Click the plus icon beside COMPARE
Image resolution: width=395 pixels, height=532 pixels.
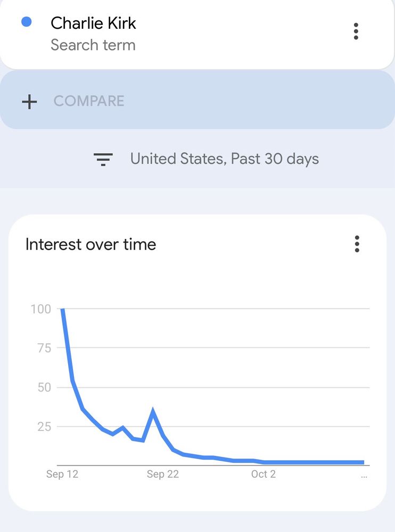click(29, 101)
